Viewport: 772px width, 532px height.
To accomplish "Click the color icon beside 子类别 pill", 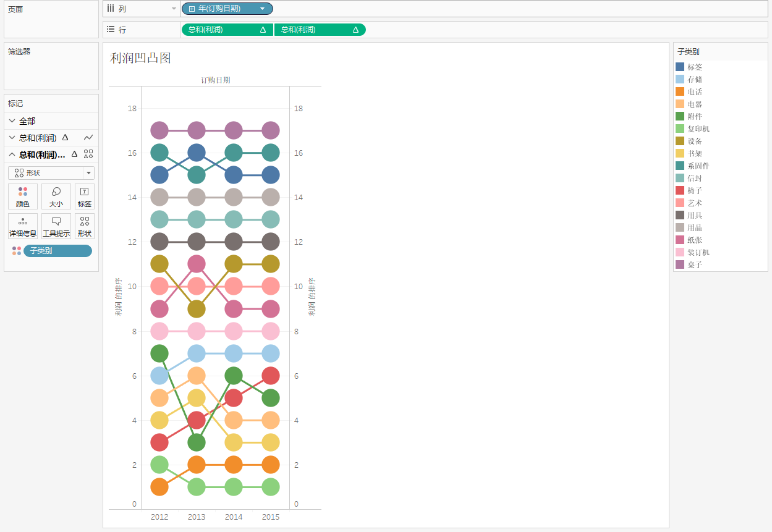I will coord(17,251).
